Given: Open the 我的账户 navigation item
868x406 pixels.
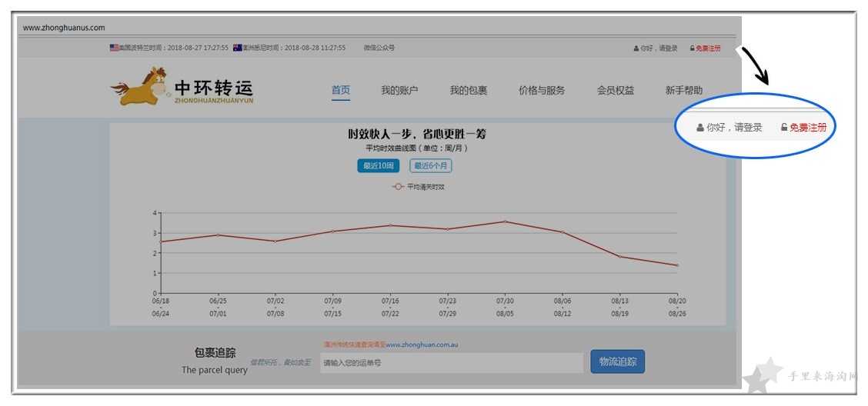Looking at the screenshot, I should pos(399,91).
